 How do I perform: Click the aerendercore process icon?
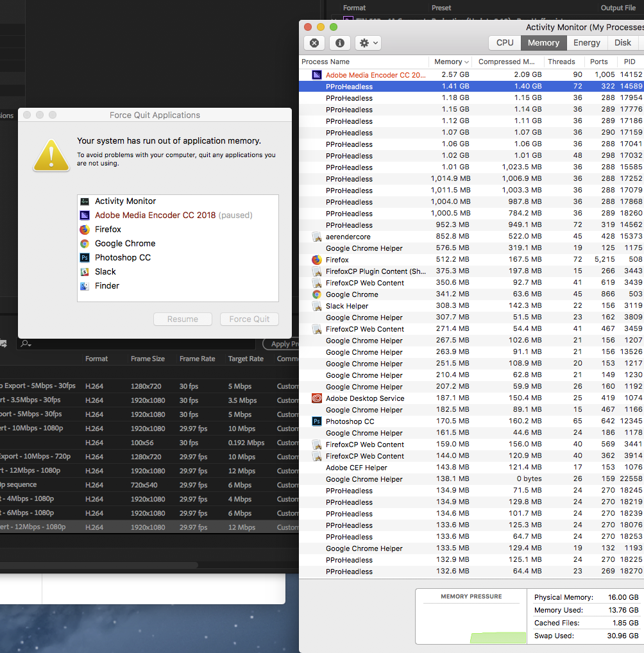coord(317,237)
